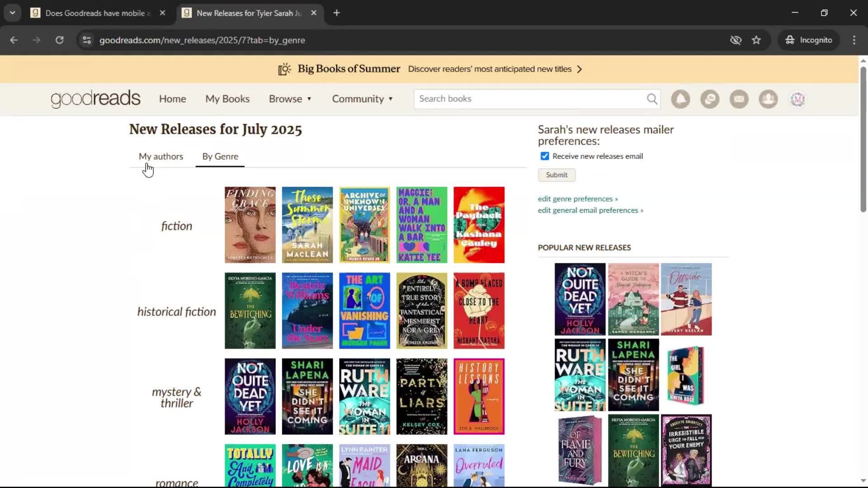Open Irresistible Urge to Fall for Your Enemy cover
This screenshot has width=868, height=488.
pos(686,450)
